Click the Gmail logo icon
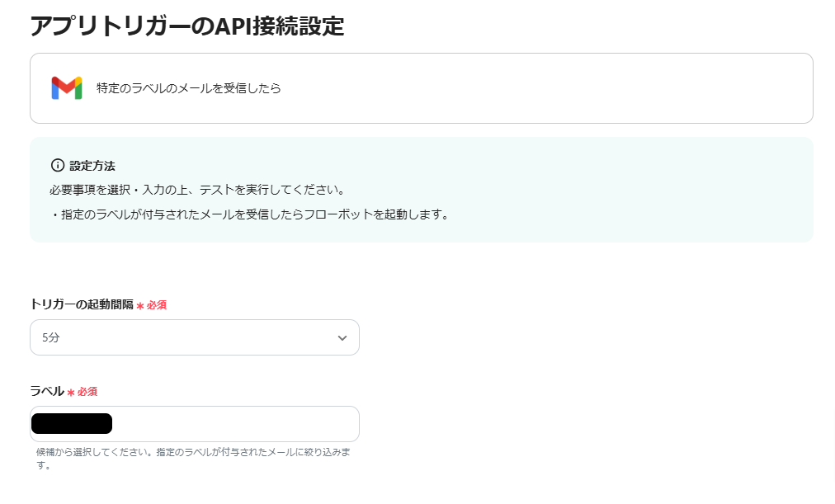 click(66, 88)
